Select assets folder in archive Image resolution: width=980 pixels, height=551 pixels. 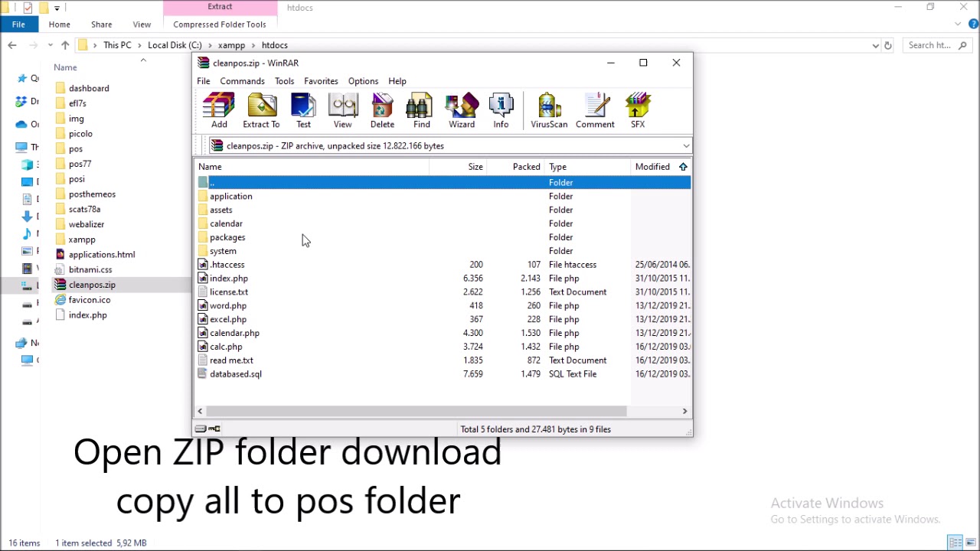(x=220, y=210)
